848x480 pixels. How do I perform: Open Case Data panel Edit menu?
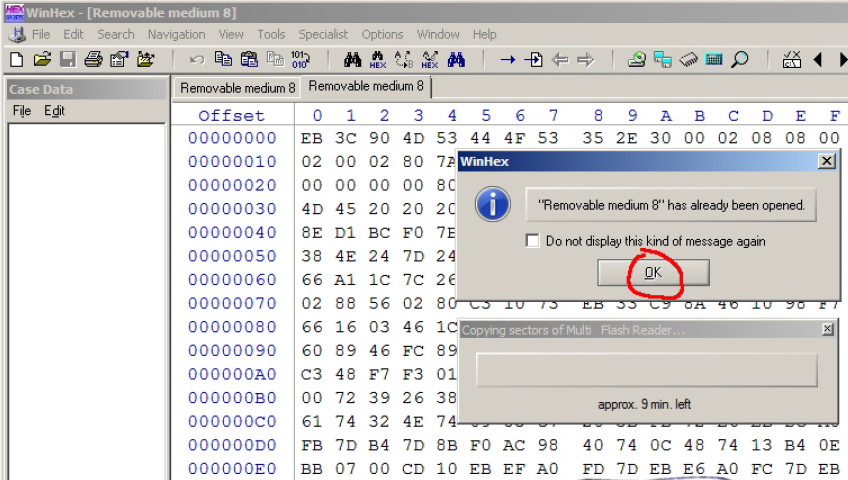pos(54,111)
